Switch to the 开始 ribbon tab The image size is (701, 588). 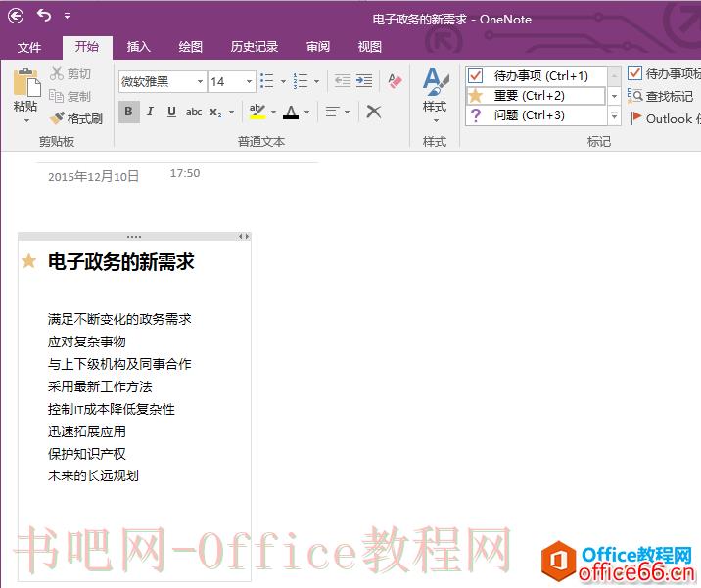87,46
